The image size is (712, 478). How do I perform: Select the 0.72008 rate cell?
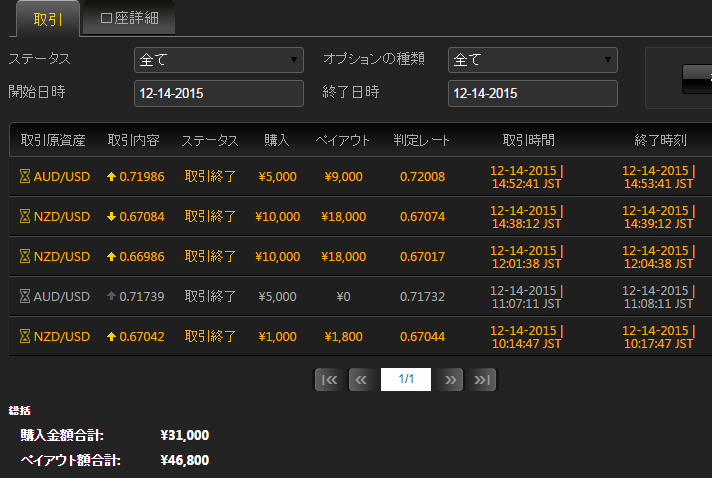pos(422,177)
